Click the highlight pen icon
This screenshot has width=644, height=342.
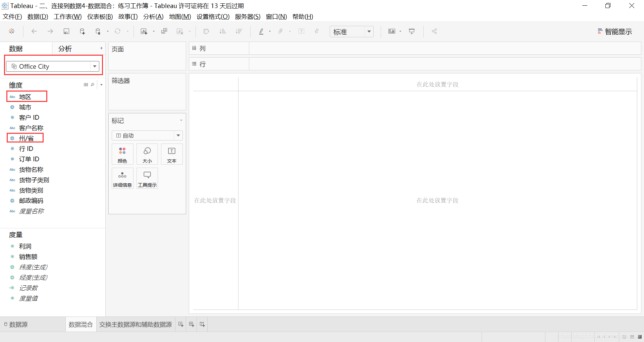261,31
